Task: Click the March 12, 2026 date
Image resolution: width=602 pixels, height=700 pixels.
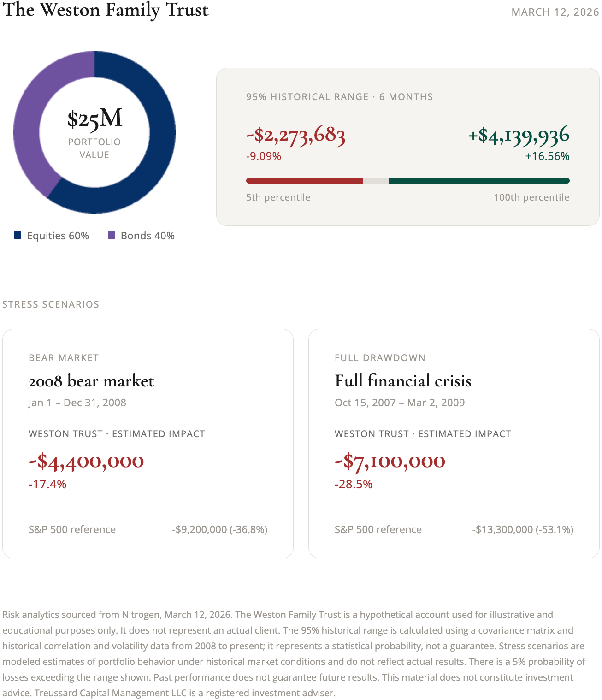Action: click(x=555, y=12)
